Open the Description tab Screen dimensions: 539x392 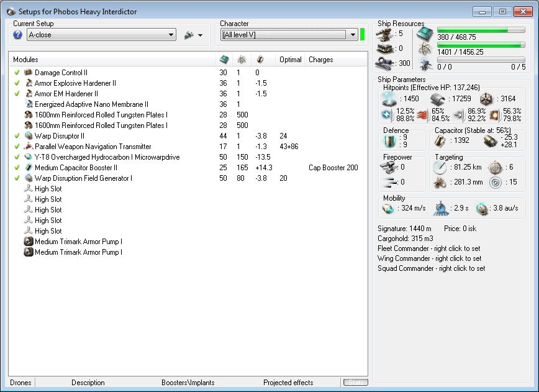coord(88,383)
